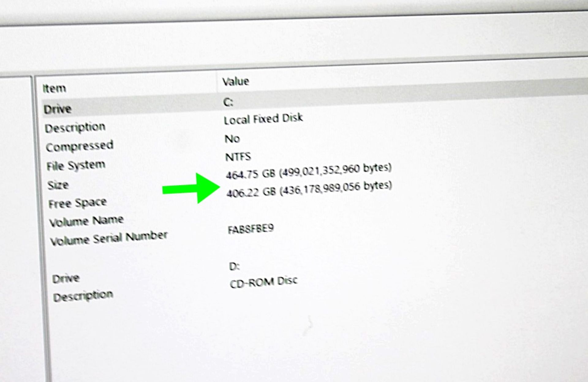
Task: Click the Item column header
Action: point(54,89)
